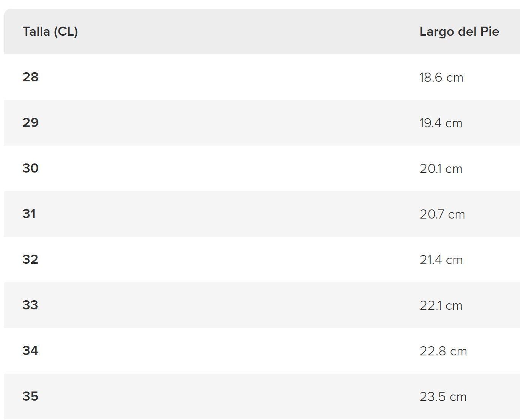
Task: Select size 35 row label
Action: [x=30, y=396]
